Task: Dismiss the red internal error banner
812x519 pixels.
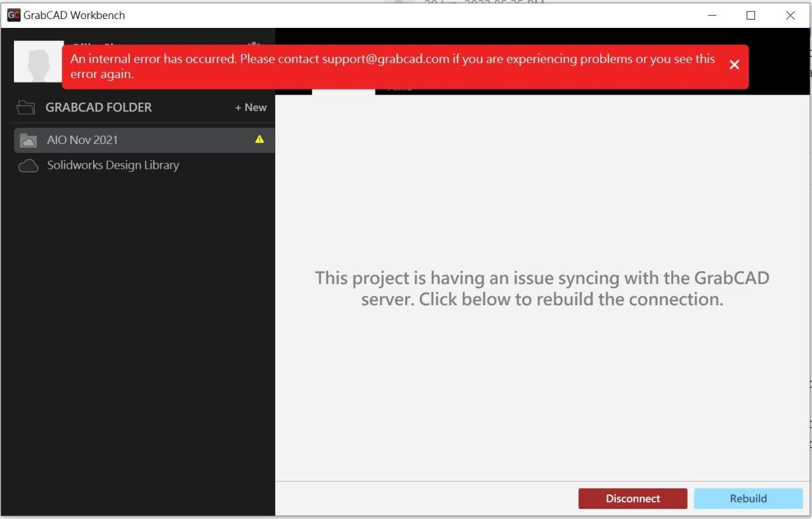Action: 734,65
